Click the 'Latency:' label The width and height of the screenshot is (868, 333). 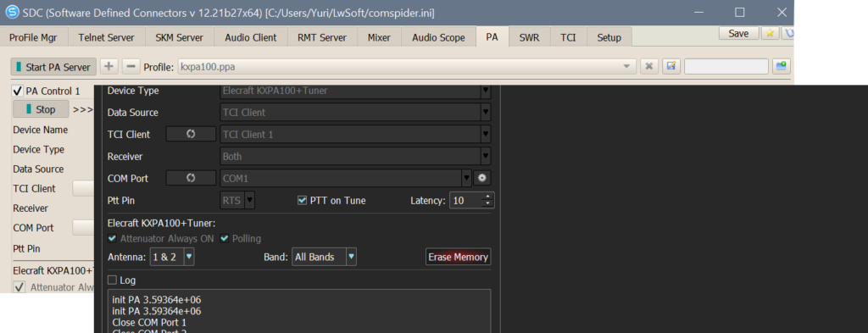click(x=428, y=201)
